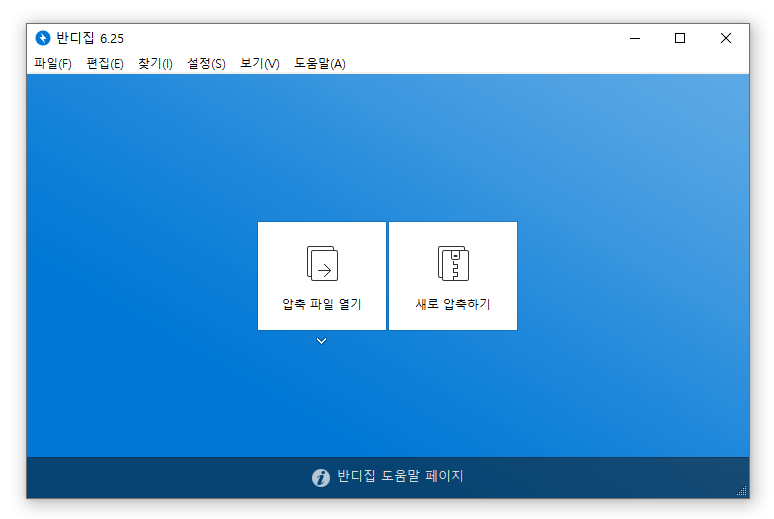Expand the chevron below 압축 파일 열기
The width and height of the screenshot is (774, 519).
tap(321, 341)
